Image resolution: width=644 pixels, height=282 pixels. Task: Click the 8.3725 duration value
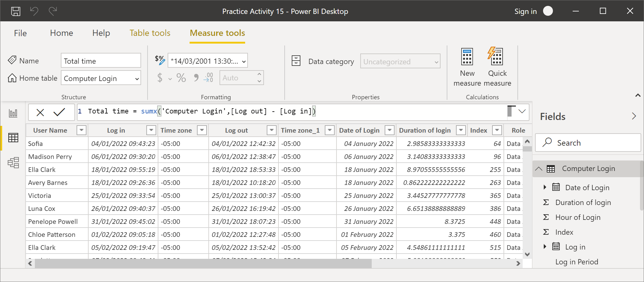pyautogui.click(x=455, y=221)
